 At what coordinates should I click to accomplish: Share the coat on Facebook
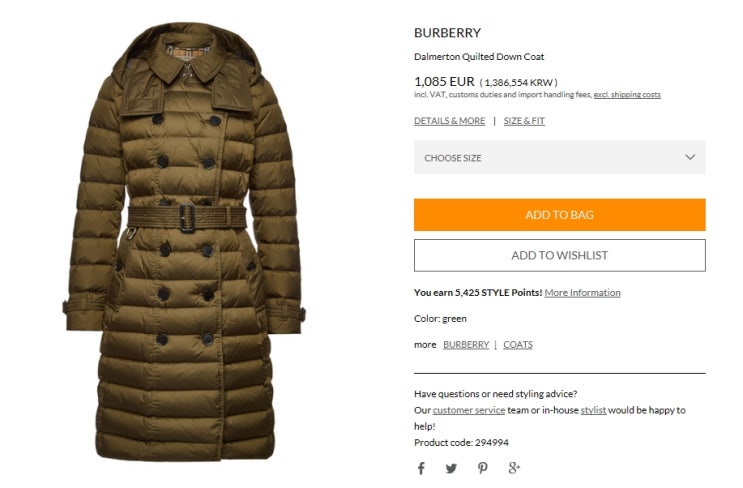421,468
